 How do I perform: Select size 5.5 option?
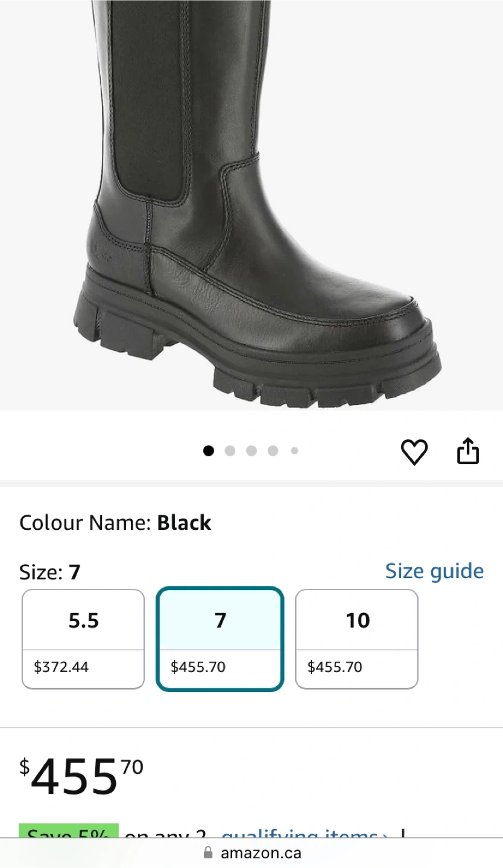(83, 638)
